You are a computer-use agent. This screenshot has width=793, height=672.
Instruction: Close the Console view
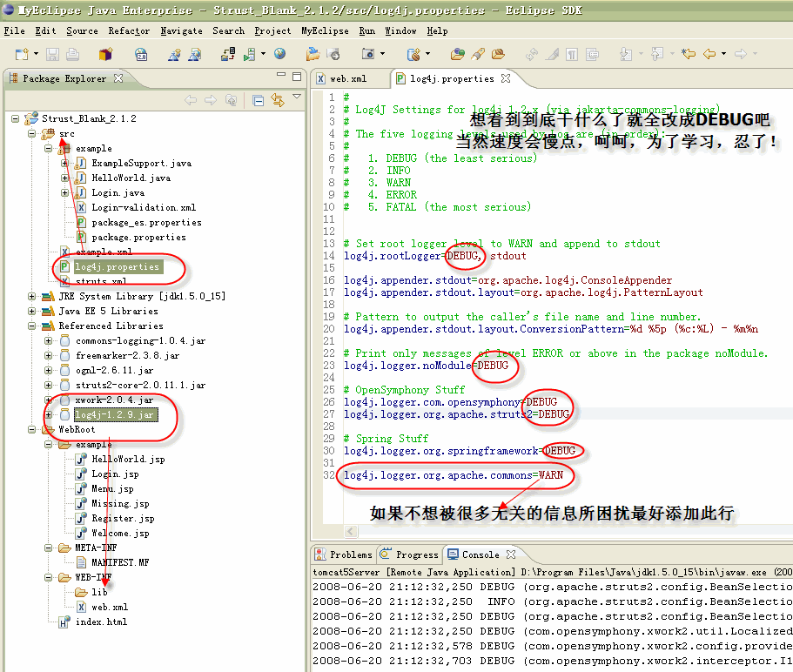511,554
